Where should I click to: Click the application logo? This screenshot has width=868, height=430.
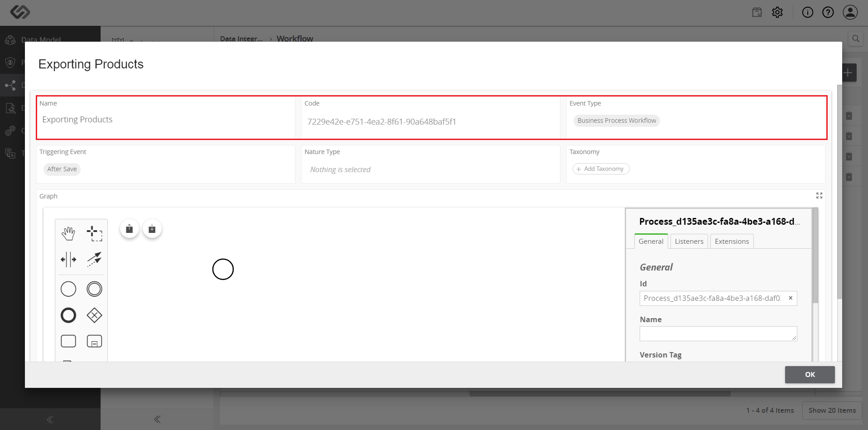coord(20,12)
